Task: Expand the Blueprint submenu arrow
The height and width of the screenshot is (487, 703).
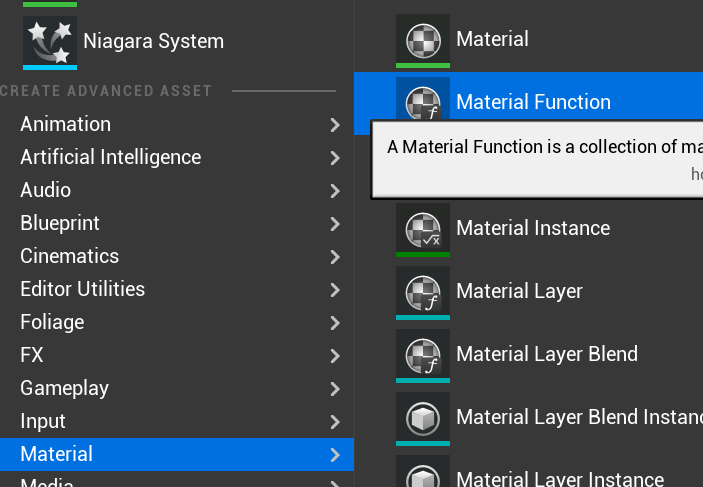Action: 335,223
